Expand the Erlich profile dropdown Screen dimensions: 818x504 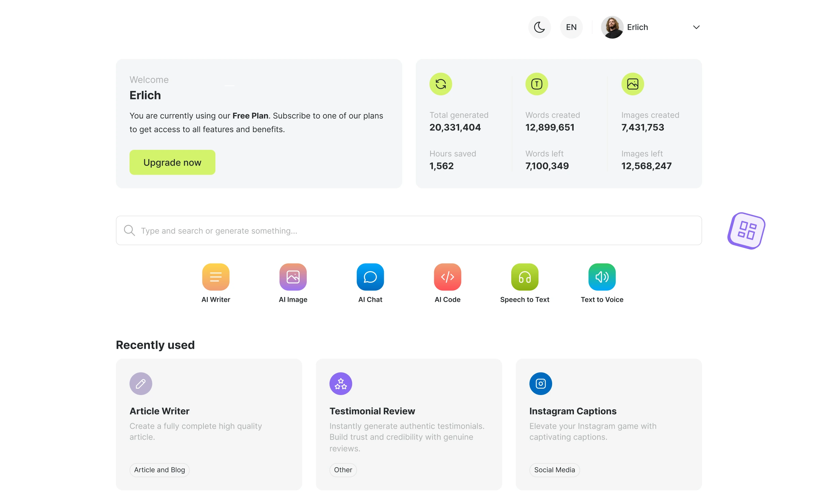tap(696, 27)
